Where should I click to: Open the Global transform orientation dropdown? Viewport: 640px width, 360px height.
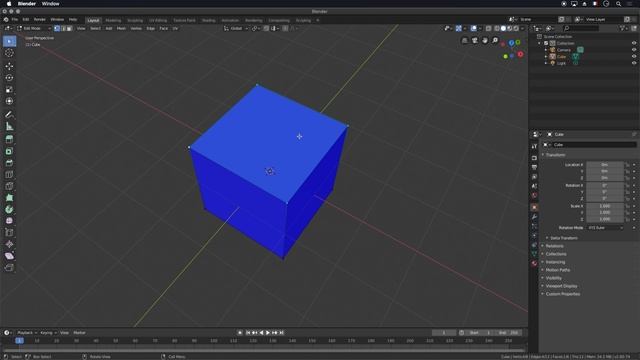point(236,29)
